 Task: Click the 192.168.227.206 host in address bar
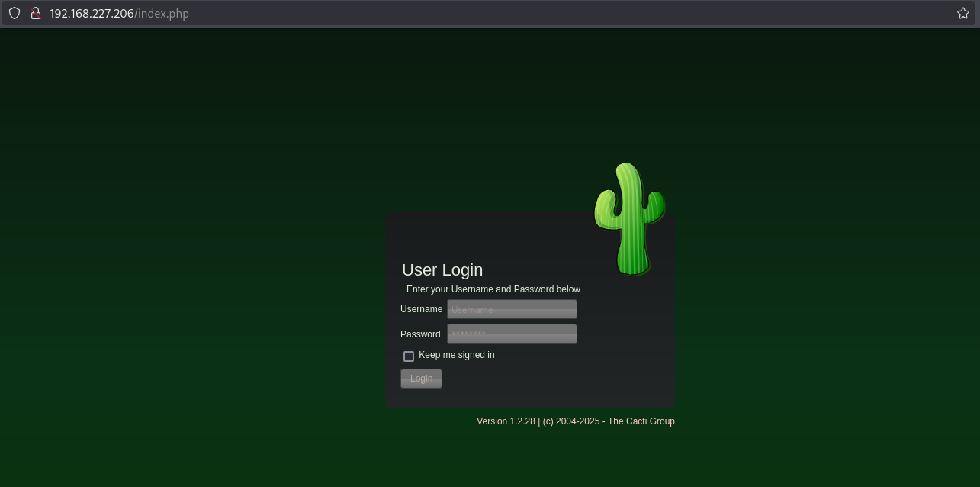point(92,14)
